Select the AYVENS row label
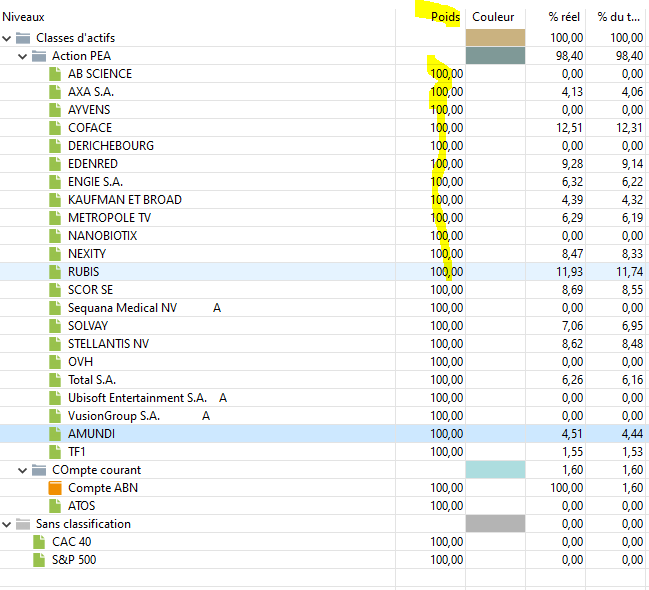Screen dimensions: 649x590 coord(89,110)
